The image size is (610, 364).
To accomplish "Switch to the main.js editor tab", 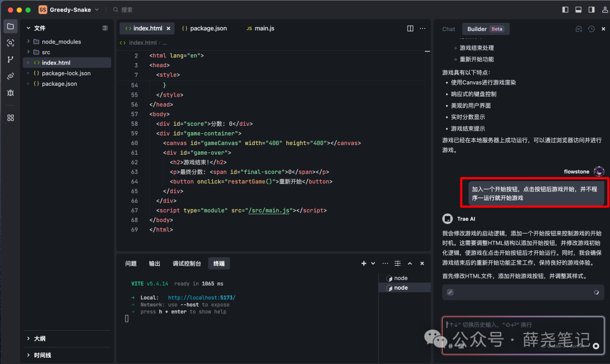I will coord(260,28).
